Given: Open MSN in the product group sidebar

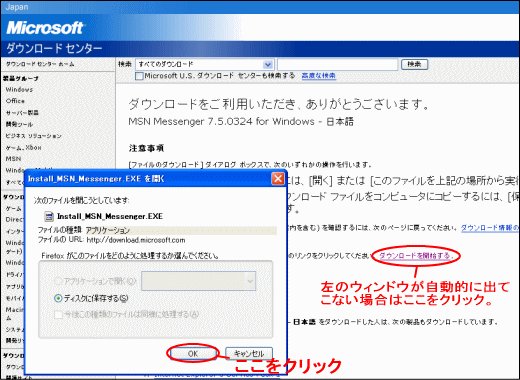Looking at the screenshot, I should click(x=13, y=159).
